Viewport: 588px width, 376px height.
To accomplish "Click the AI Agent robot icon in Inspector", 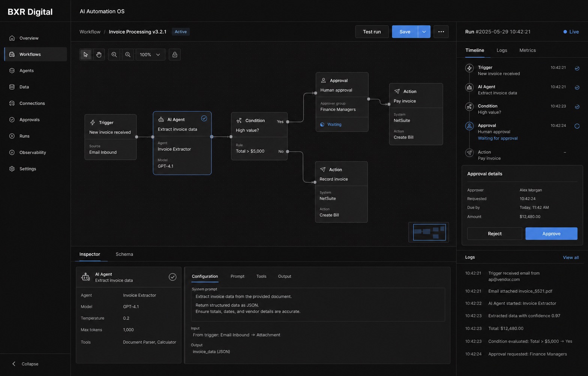I will pyautogui.click(x=85, y=277).
